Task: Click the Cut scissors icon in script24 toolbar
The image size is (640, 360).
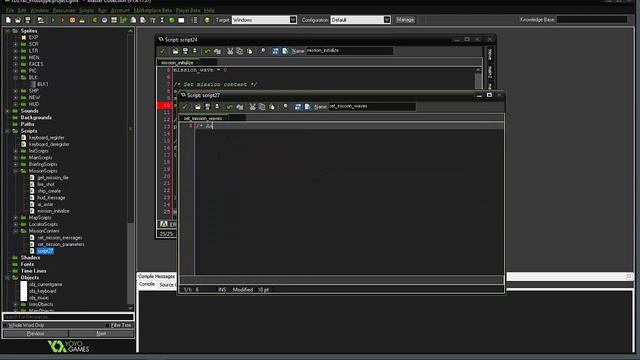Action: [x=230, y=51]
